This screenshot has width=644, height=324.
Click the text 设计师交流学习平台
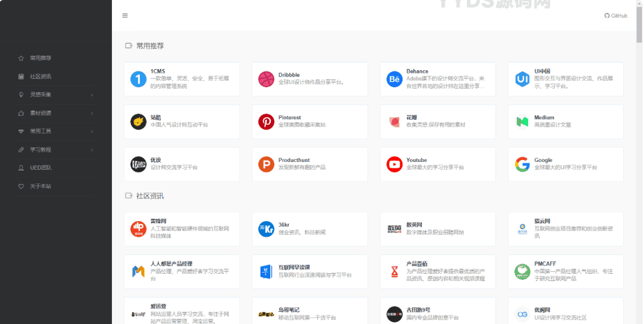[x=174, y=168]
